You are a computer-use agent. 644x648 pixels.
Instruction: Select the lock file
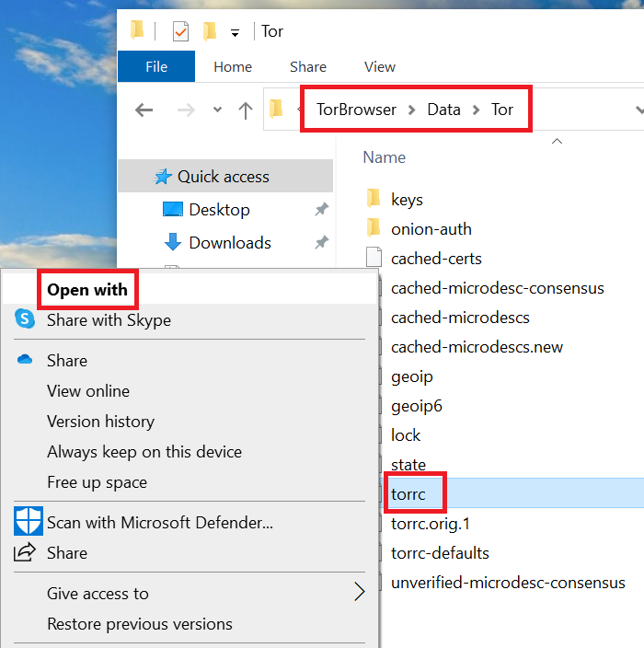click(406, 435)
